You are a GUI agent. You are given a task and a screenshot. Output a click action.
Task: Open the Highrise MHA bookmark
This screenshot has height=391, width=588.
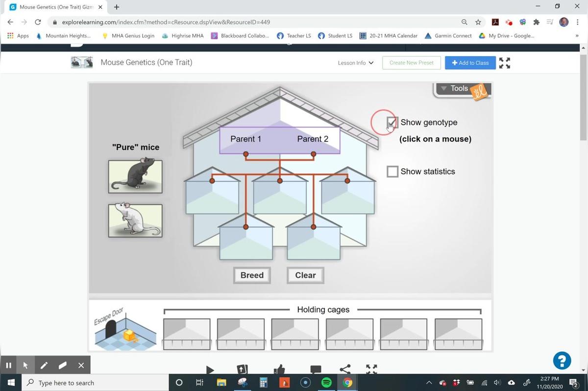coord(183,36)
